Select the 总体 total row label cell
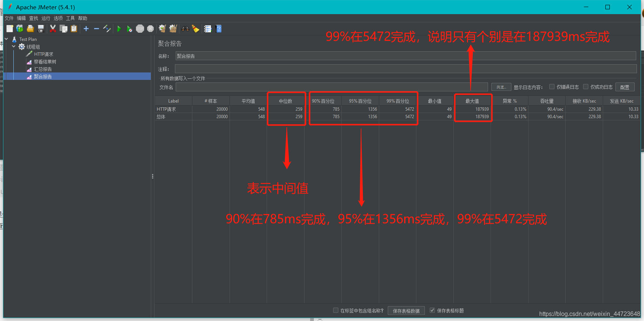This screenshot has height=321, width=644. 173,117
